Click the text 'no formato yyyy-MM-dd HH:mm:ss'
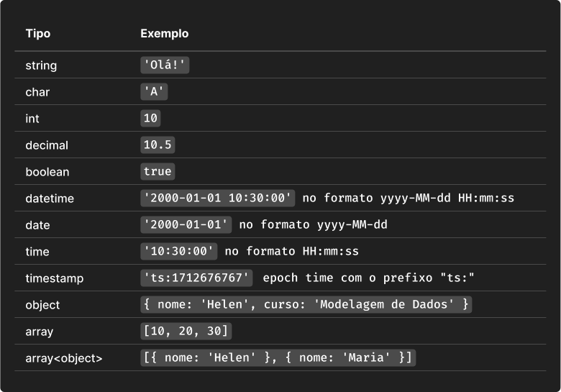 point(408,199)
